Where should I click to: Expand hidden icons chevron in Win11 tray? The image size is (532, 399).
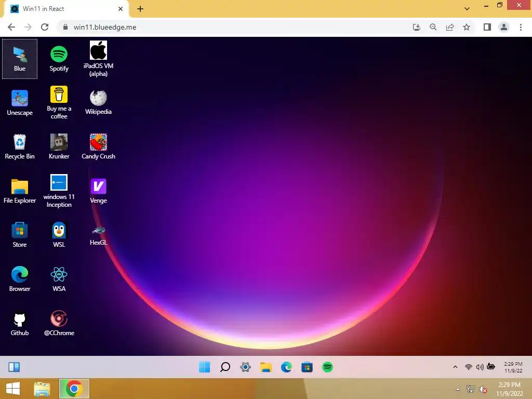[x=455, y=367]
